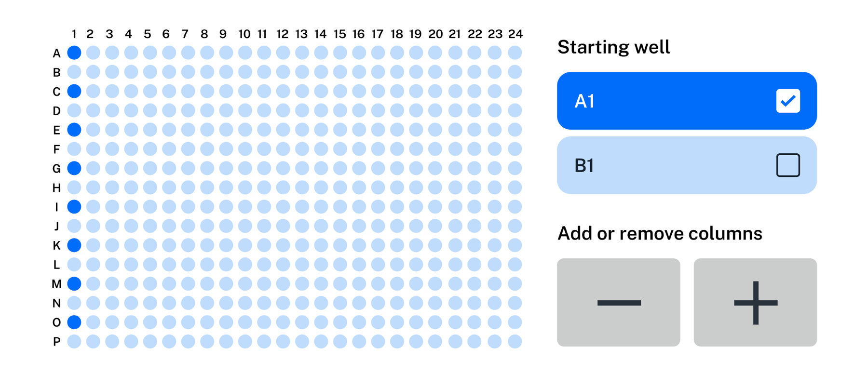The width and height of the screenshot is (868, 388).
Task: Select well E1 on the plate
Action: click(x=74, y=130)
